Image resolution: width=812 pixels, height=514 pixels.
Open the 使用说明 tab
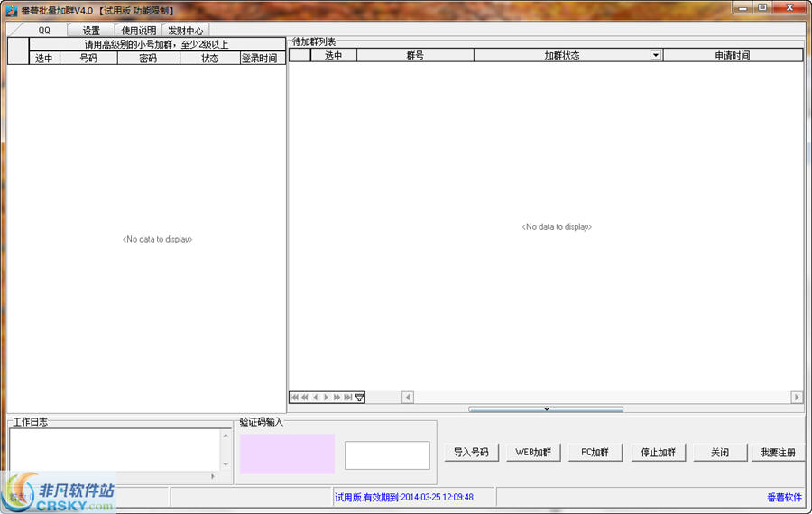point(139,31)
